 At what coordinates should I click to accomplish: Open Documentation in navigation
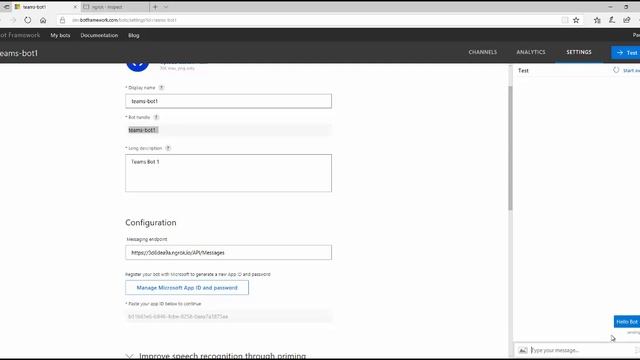click(99, 36)
